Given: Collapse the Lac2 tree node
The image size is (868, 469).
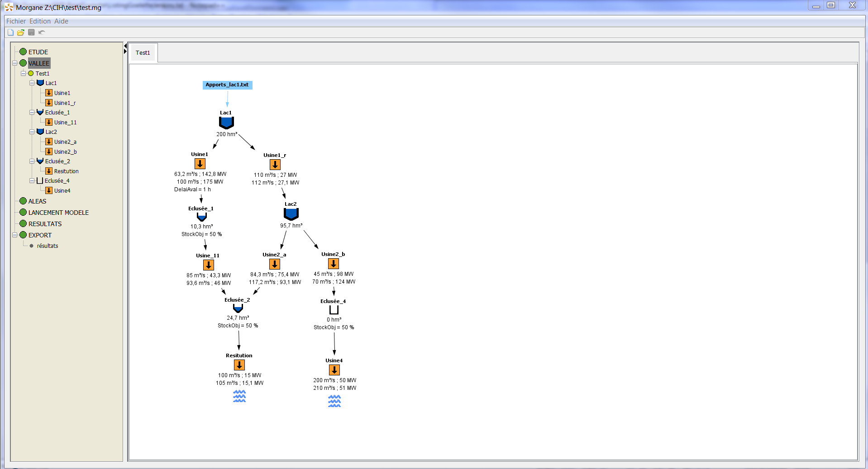Looking at the screenshot, I should click(x=32, y=132).
